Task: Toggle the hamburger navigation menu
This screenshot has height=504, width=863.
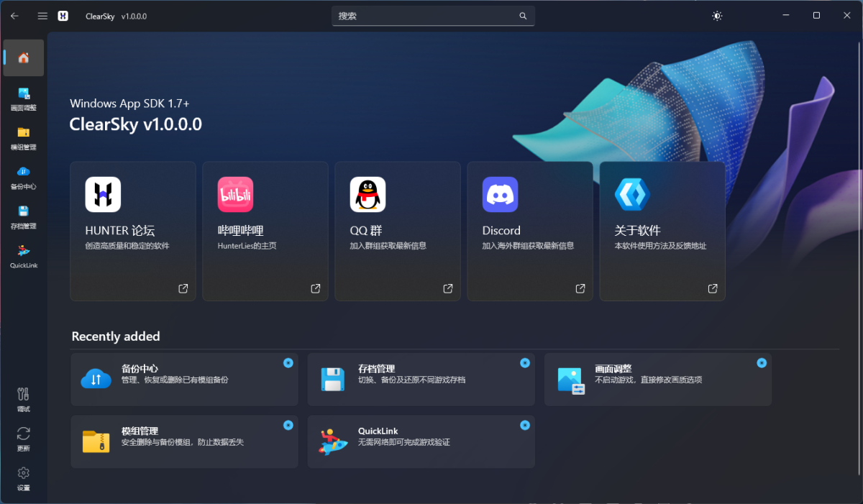Action: point(42,16)
